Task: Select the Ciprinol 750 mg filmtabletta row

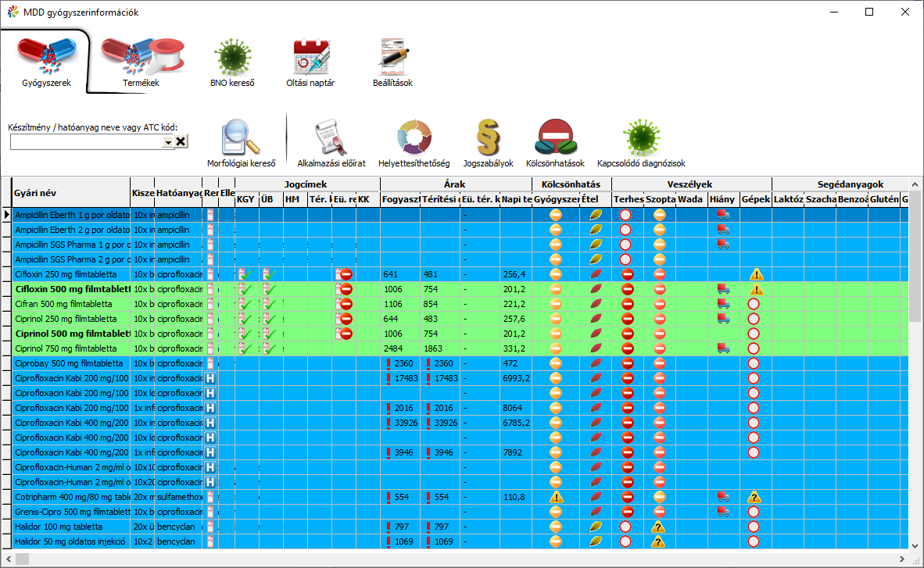Action: 460,348
